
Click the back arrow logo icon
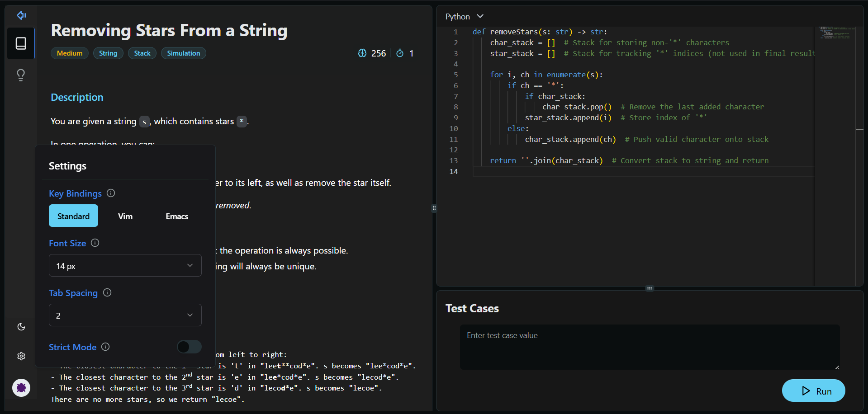coord(21,15)
